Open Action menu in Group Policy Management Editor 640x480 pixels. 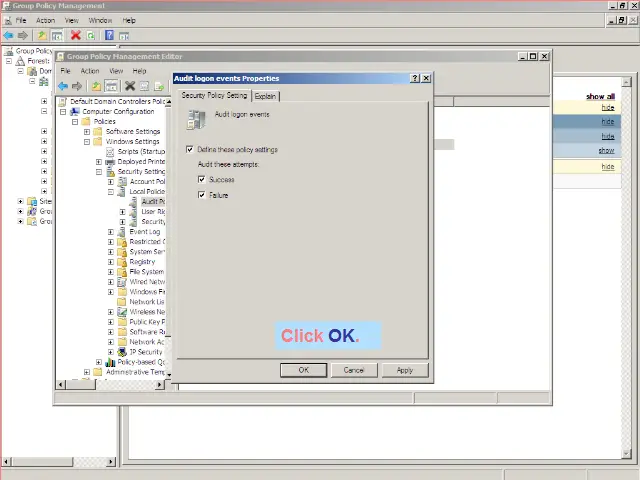(90, 71)
